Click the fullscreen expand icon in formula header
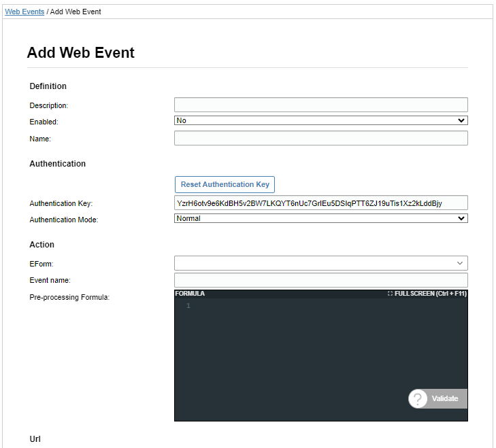The image size is (496, 448). pos(390,294)
